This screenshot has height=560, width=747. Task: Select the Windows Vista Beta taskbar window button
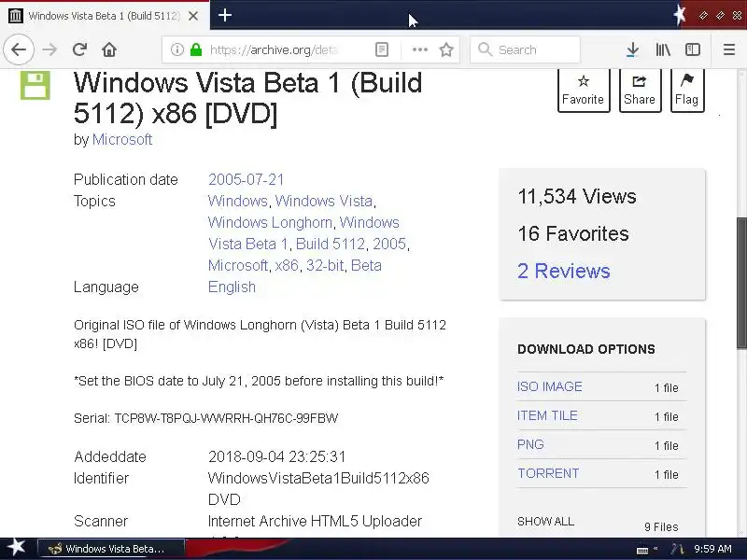click(111, 549)
